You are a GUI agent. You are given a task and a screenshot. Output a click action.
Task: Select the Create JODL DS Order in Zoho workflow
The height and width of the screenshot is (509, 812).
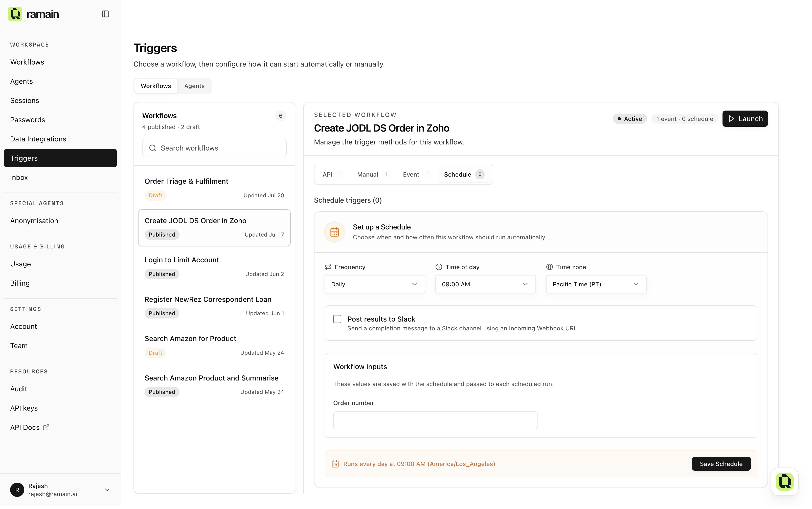click(x=215, y=228)
